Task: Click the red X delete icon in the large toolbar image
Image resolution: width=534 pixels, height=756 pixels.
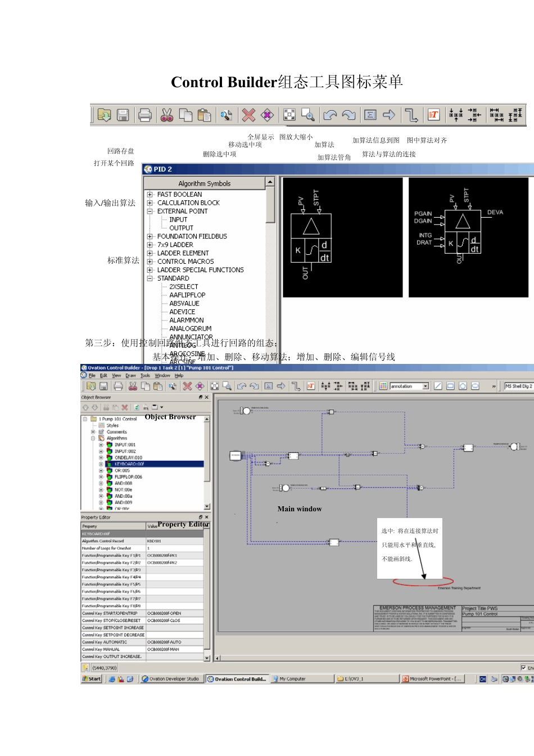Action: (248, 115)
